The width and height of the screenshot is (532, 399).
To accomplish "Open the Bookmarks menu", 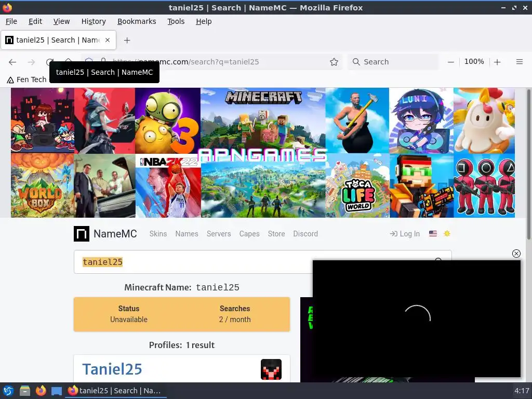I will click(137, 21).
